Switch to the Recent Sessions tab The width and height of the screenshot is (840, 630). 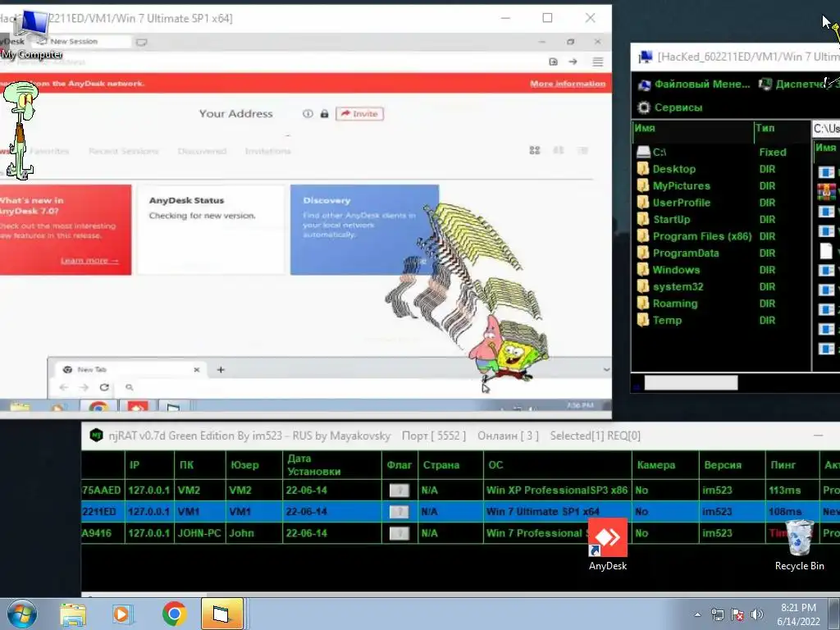point(124,151)
